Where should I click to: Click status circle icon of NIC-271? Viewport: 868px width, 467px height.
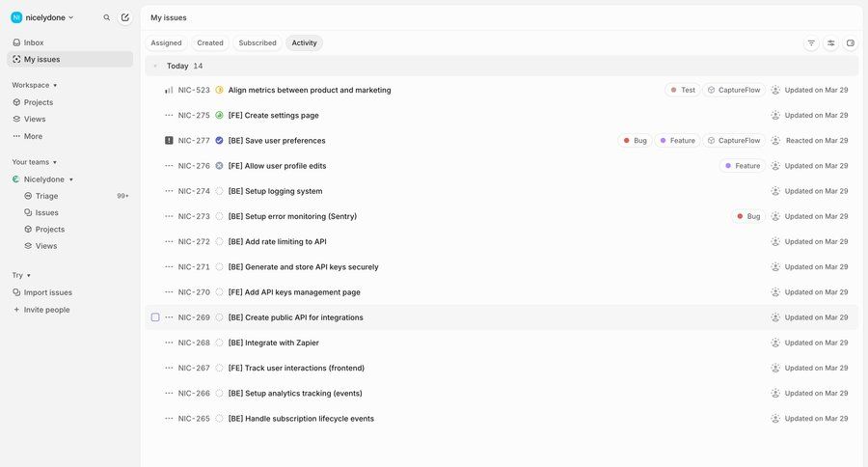(219, 267)
